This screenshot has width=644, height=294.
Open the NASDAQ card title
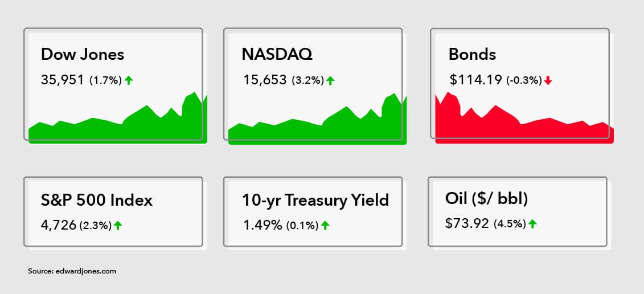[x=277, y=54]
